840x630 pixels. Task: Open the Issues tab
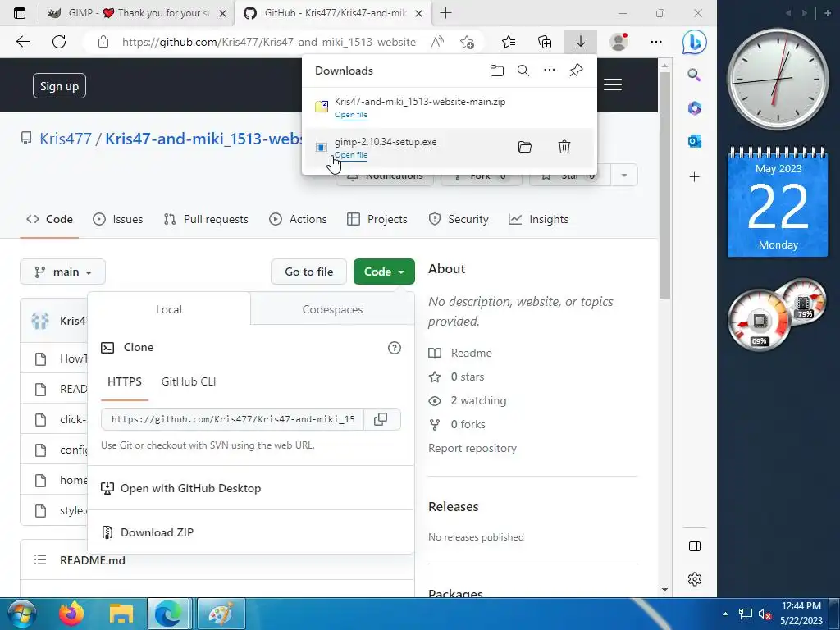pos(118,219)
